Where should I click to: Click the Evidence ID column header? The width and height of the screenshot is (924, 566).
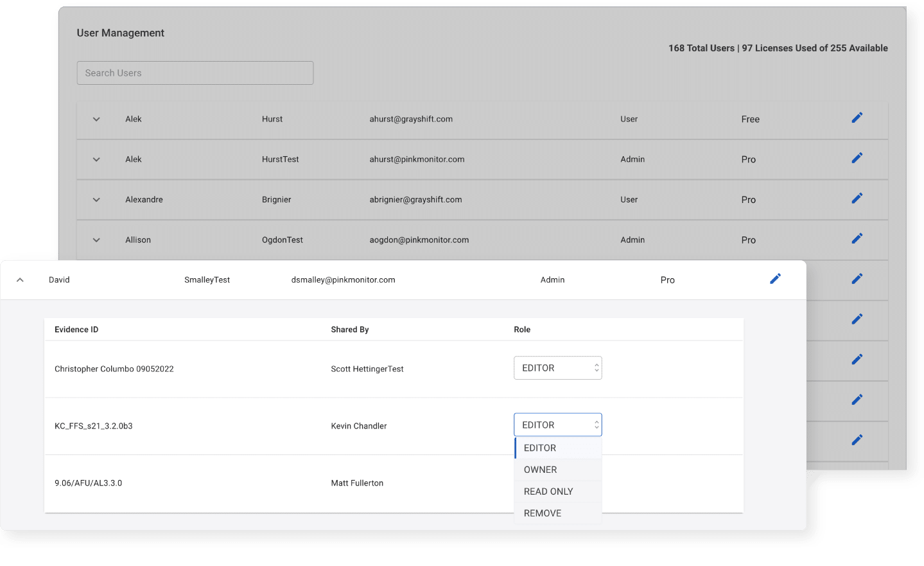point(76,330)
